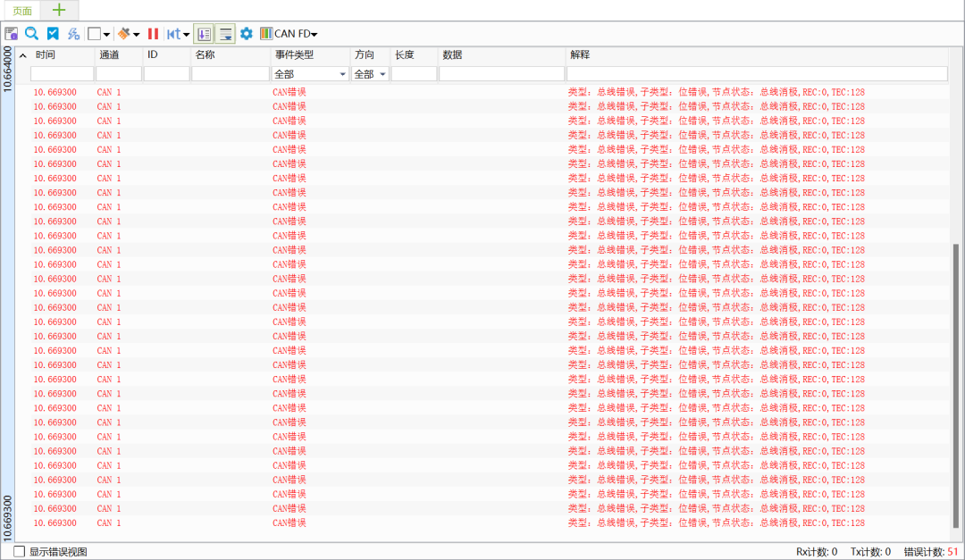Switch to the 页面 tab
The height and width of the screenshot is (560, 965).
pos(21,11)
